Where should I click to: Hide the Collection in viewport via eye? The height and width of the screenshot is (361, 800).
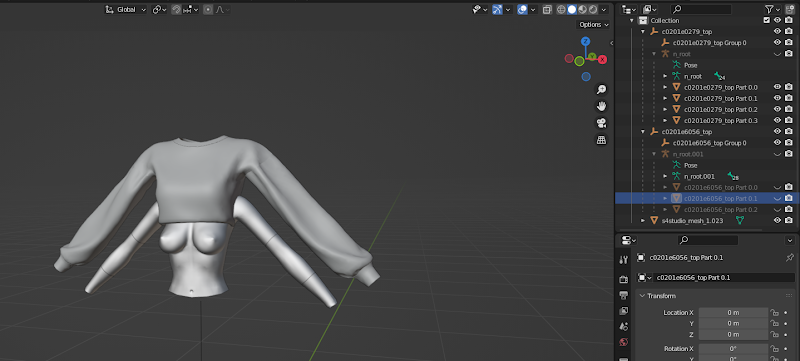tap(778, 20)
